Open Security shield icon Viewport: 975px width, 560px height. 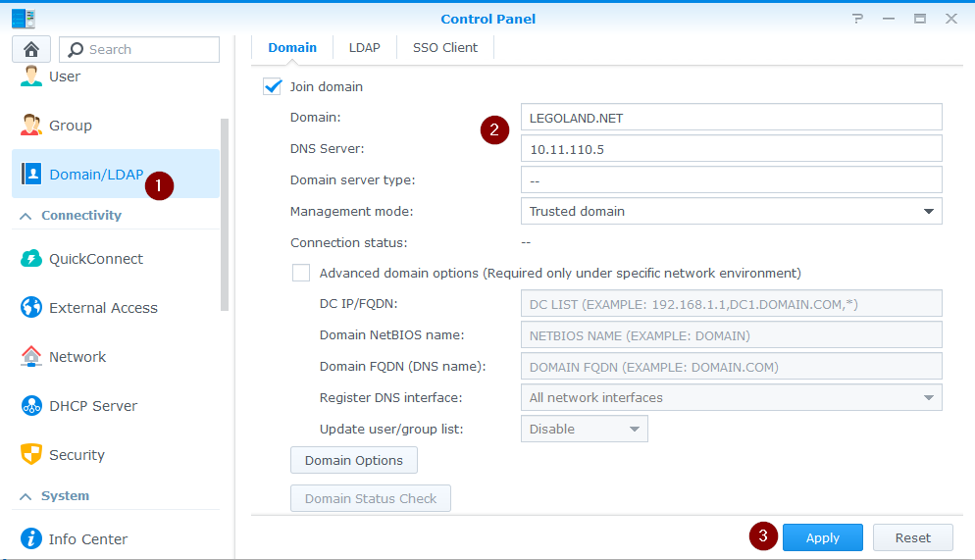point(31,455)
